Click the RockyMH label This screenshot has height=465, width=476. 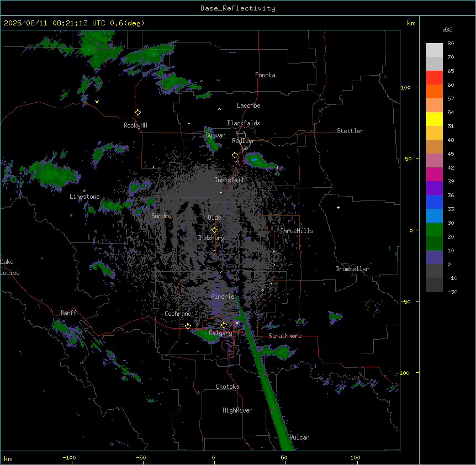click(135, 125)
